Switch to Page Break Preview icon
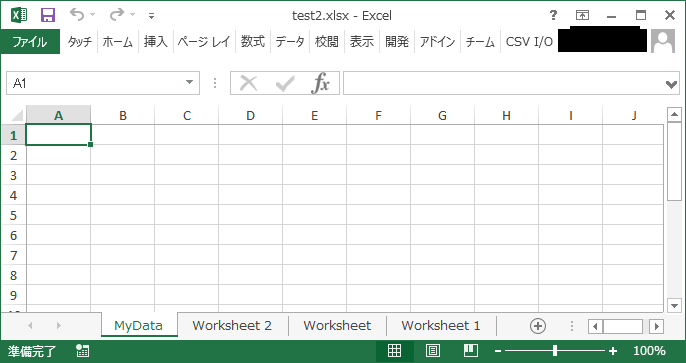The image size is (686, 363). coord(471,351)
